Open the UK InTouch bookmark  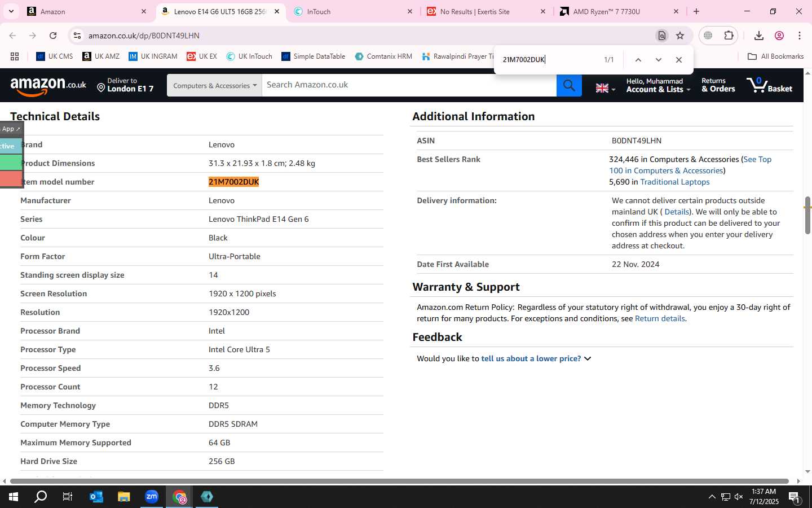coord(249,56)
